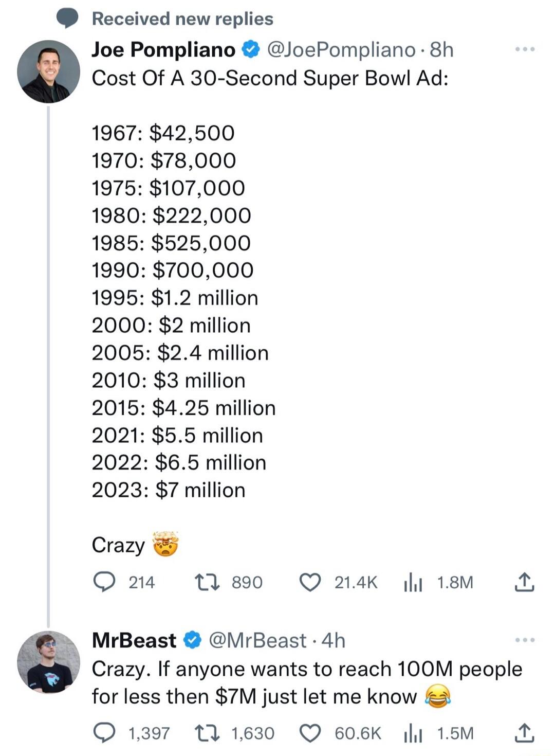Tap MrBeast's verified badge
Viewport: 555px width, 756px height.
click(x=191, y=640)
